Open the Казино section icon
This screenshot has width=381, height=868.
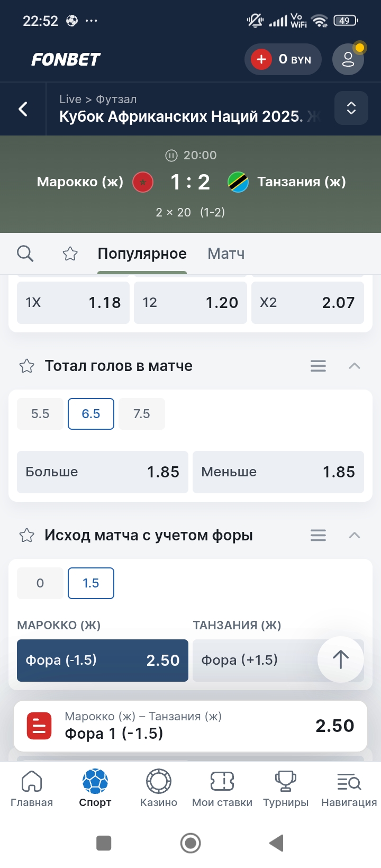pyautogui.click(x=158, y=781)
